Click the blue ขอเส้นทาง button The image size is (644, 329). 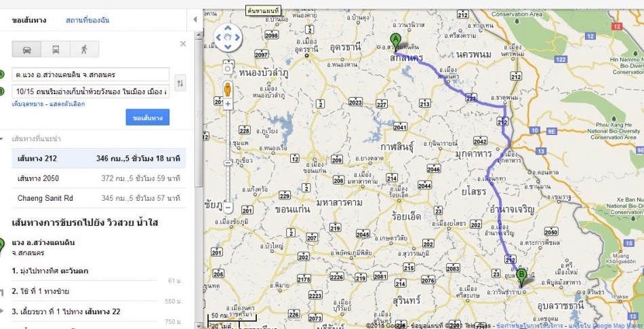(x=148, y=117)
